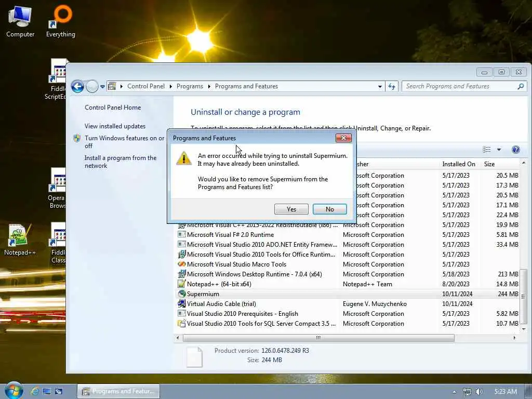
Task: Select Visual Studio 2010 ADO.NET Entity Framework row
Action: coord(348,244)
